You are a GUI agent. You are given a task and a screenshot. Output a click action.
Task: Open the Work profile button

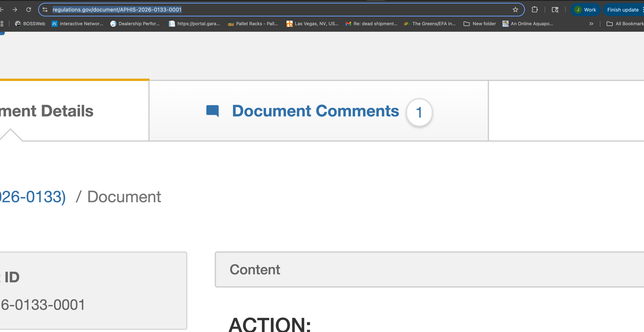[585, 10]
